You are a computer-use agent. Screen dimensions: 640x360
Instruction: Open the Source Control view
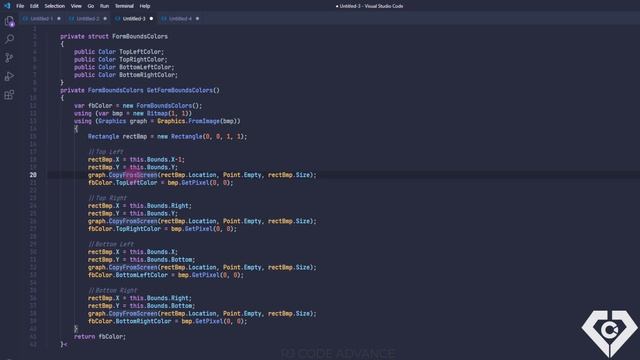click(9, 58)
